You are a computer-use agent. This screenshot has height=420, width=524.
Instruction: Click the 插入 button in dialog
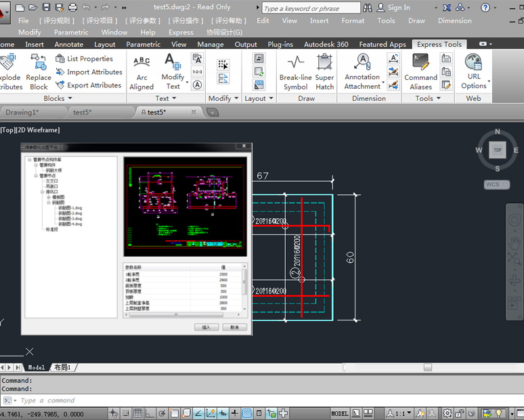206,327
